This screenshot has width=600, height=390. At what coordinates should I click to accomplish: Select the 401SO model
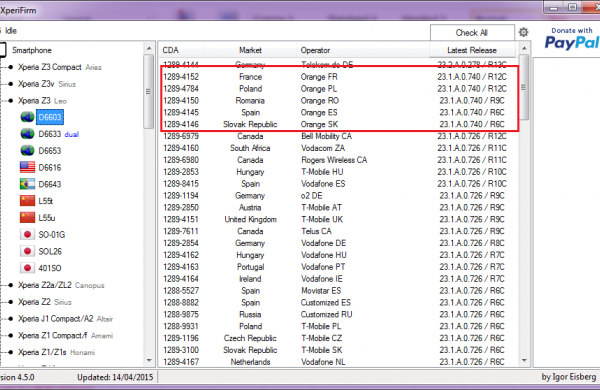point(50,268)
